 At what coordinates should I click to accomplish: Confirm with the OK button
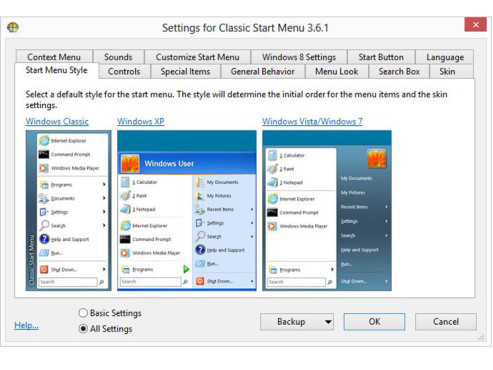(374, 322)
